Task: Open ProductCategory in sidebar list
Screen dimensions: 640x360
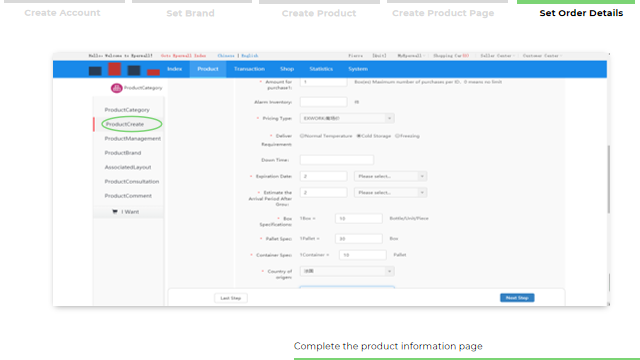Action: 127,110
